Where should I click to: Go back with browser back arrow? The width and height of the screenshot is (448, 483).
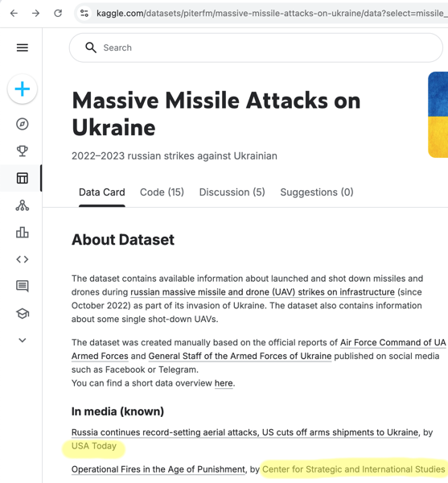pyautogui.click(x=14, y=13)
